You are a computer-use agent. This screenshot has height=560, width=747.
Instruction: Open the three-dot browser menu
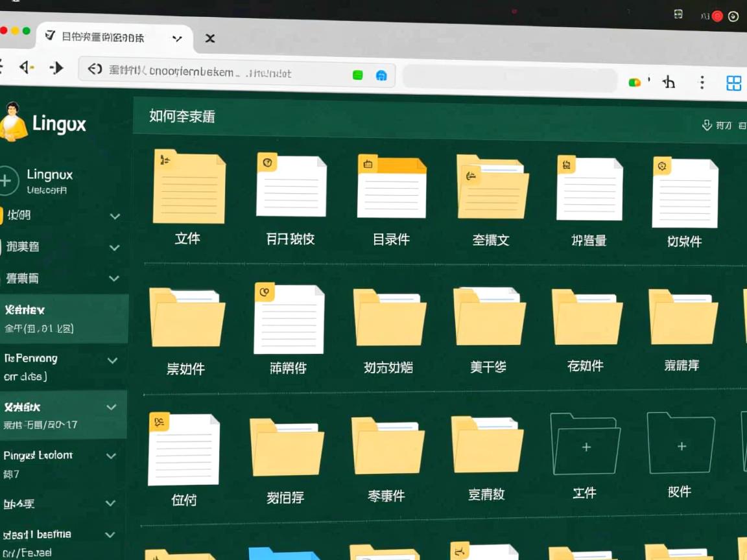tap(702, 82)
